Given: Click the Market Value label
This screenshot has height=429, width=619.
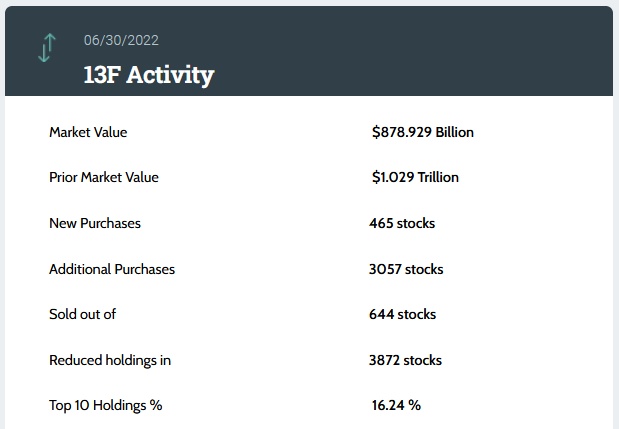Looking at the screenshot, I should 88,132.
